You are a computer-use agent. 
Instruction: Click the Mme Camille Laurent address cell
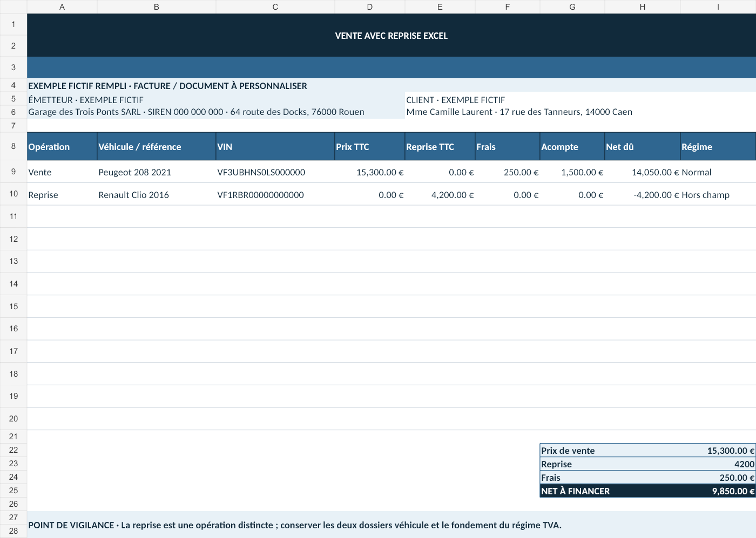pyautogui.click(x=580, y=112)
